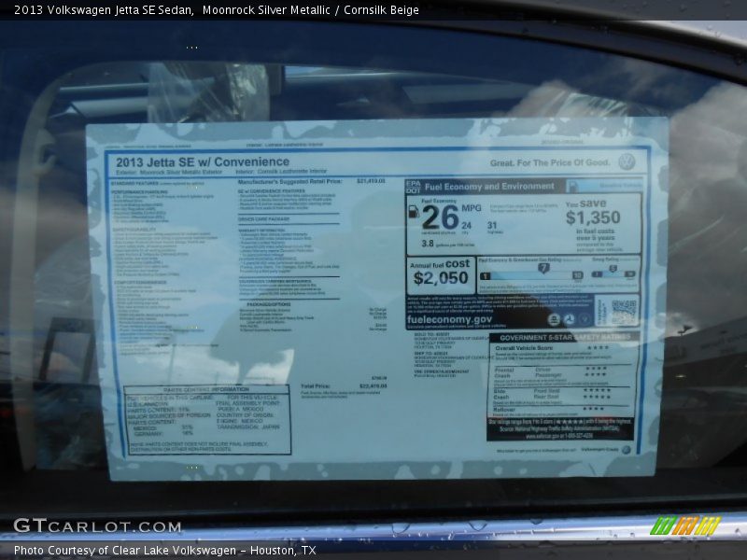Screen dimensions: 747x560
Task: Click the smog rating marker '5'
Action: point(613,269)
